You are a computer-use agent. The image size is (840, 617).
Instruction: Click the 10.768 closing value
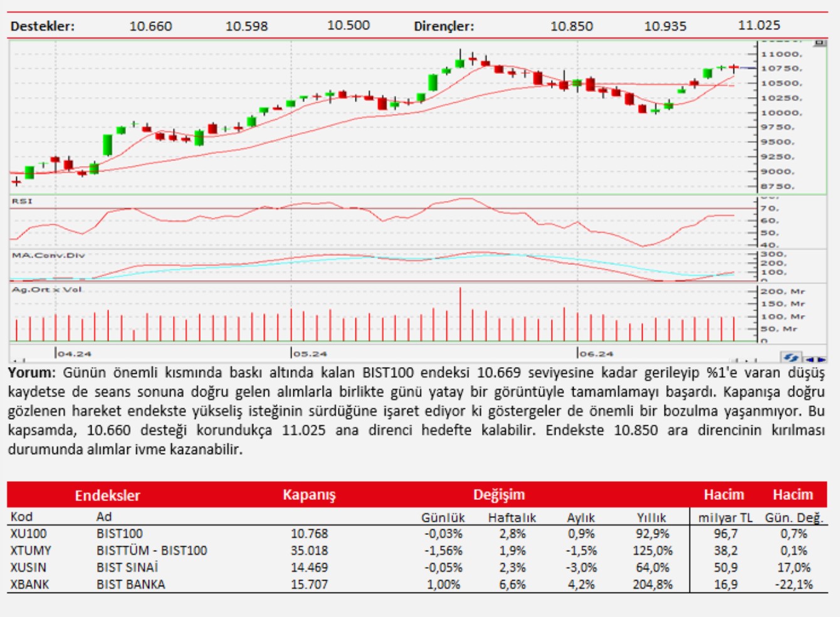pyautogui.click(x=309, y=534)
